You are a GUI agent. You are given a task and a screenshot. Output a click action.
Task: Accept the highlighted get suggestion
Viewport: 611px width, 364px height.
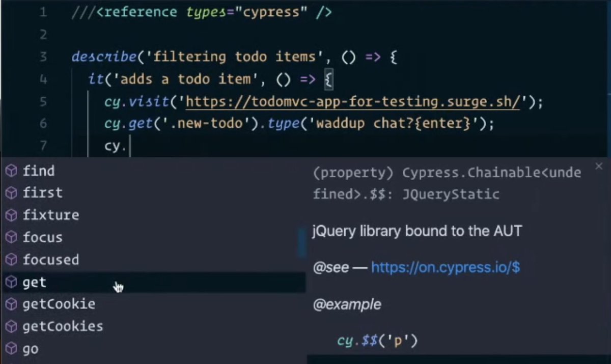[x=153, y=282]
